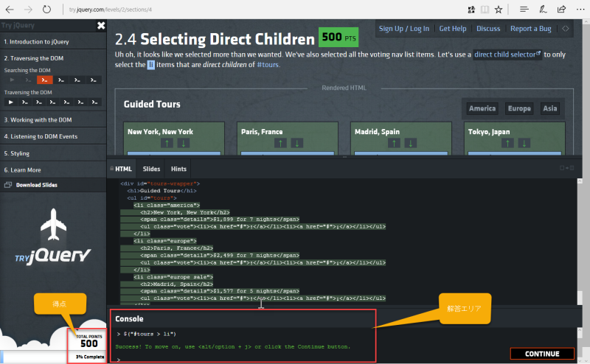
Task: Toggle the editor layout icon right of tabs
Action: pos(566,168)
